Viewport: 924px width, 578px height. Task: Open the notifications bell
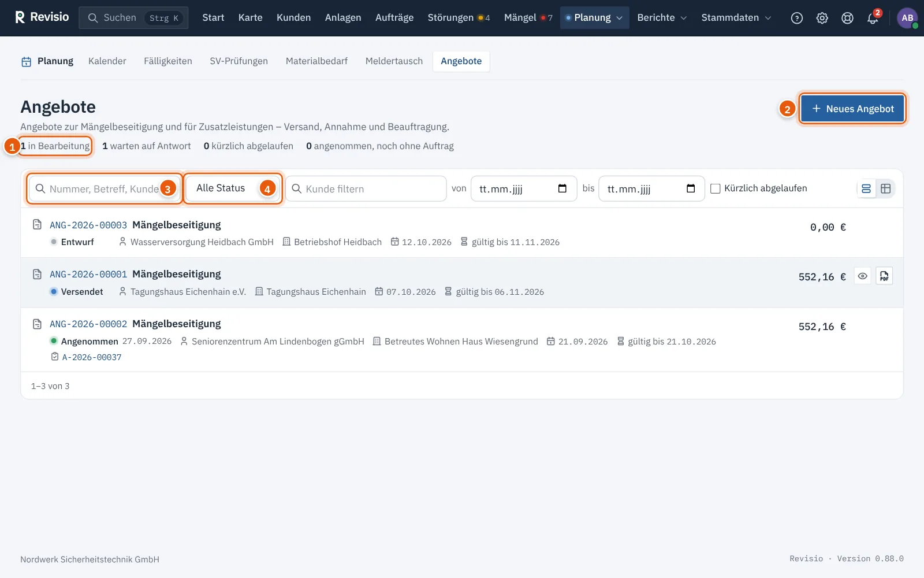coord(873,18)
